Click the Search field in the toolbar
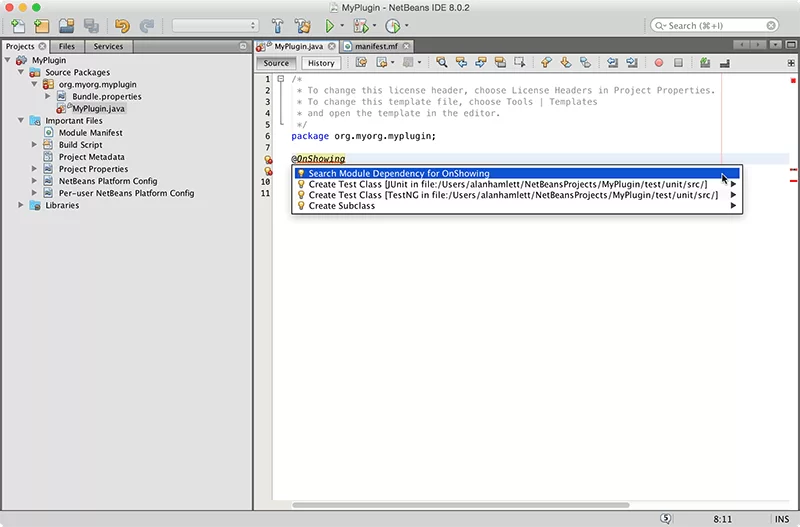The height and width of the screenshot is (527, 800). (714, 26)
